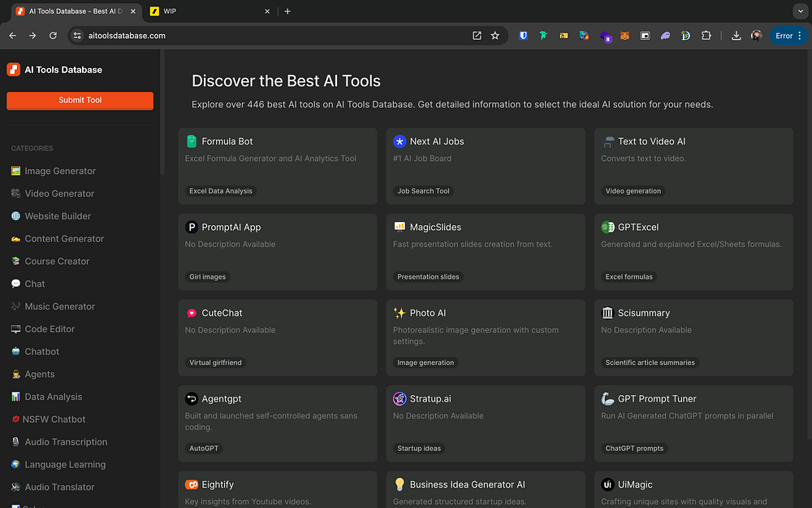The height and width of the screenshot is (508, 812).
Task: Click the Photo AI sparkles icon
Action: coord(400,313)
